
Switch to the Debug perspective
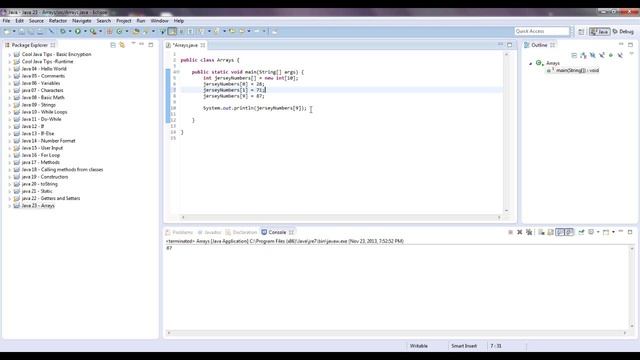point(623,31)
